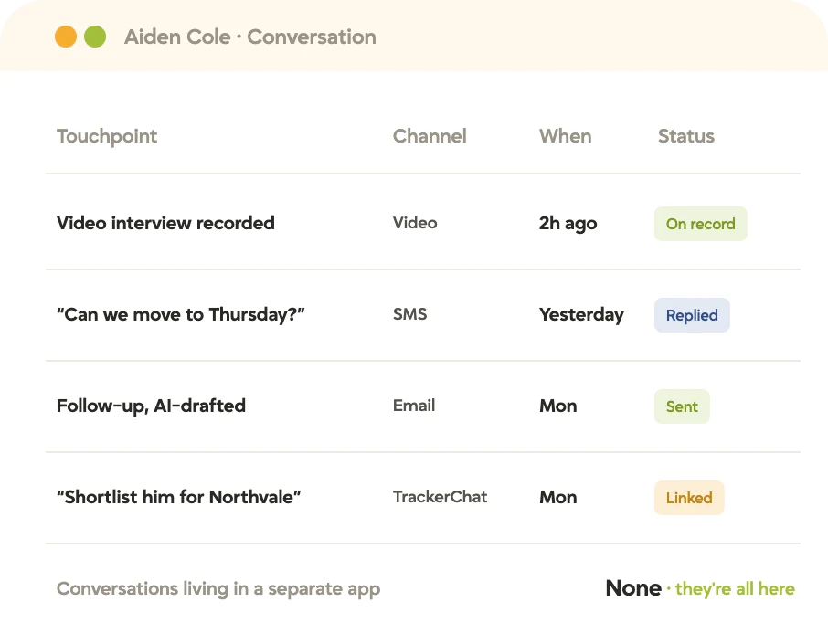
Task: Click the Channel column header
Action: click(x=430, y=136)
